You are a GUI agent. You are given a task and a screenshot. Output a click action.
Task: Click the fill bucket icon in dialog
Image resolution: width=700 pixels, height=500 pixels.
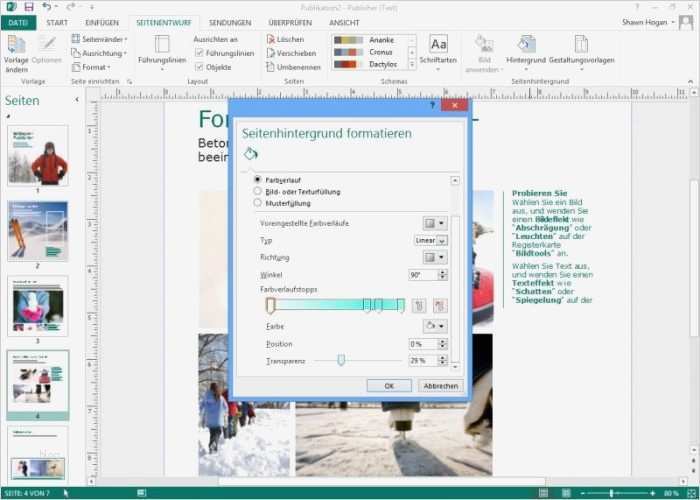point(250,154)
